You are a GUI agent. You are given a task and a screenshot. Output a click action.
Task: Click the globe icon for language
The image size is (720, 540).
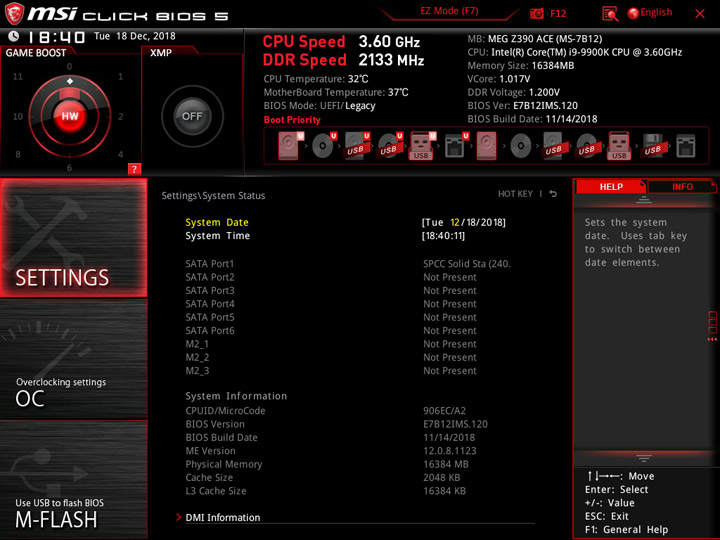coord(633,13)
